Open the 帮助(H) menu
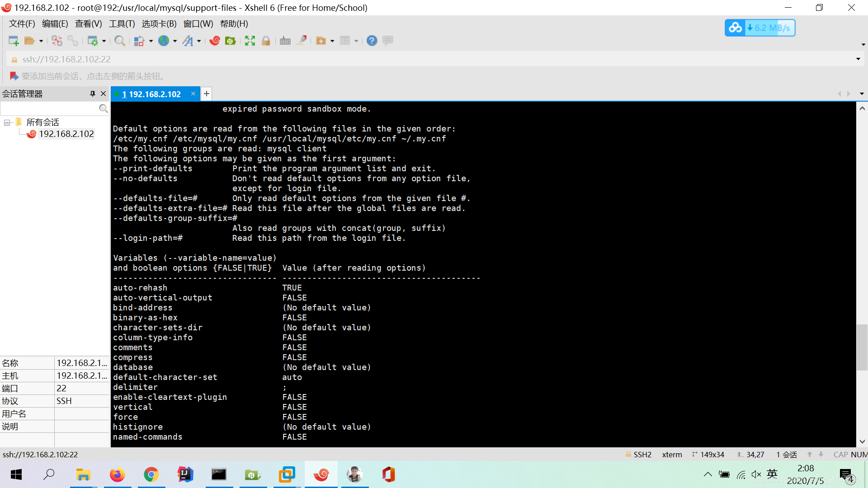This screenshot has height=488, width=868. (234, 24)
